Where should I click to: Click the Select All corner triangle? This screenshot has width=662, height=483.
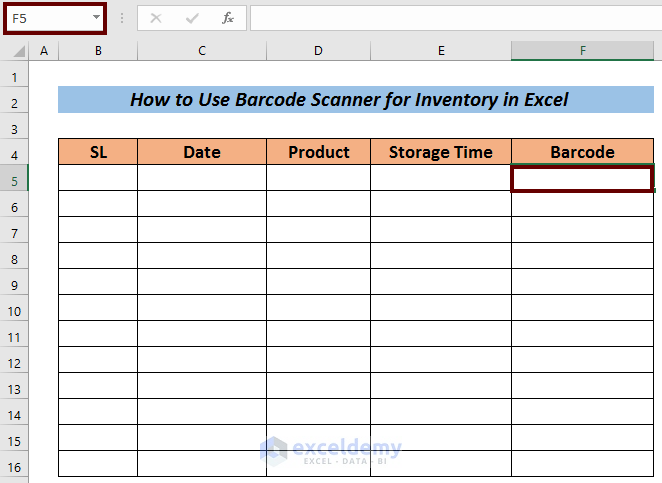15,51
